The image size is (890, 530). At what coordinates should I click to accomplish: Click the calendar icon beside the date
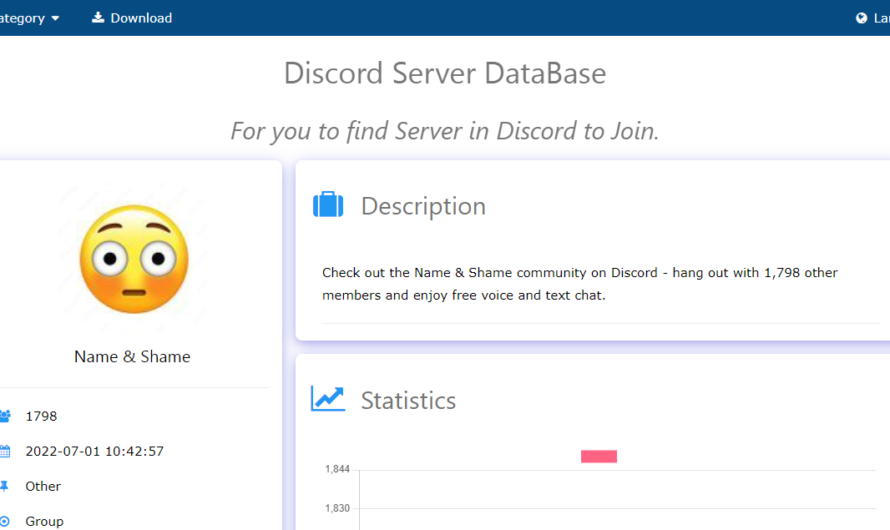pos(5,451)
